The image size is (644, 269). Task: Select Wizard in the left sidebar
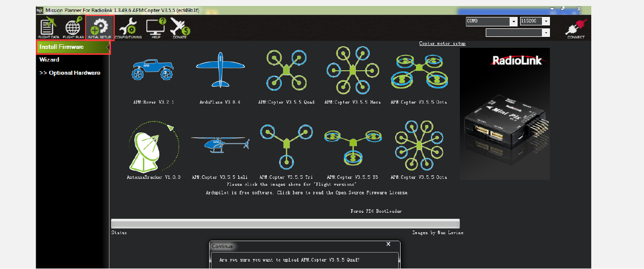coord(49,60)
